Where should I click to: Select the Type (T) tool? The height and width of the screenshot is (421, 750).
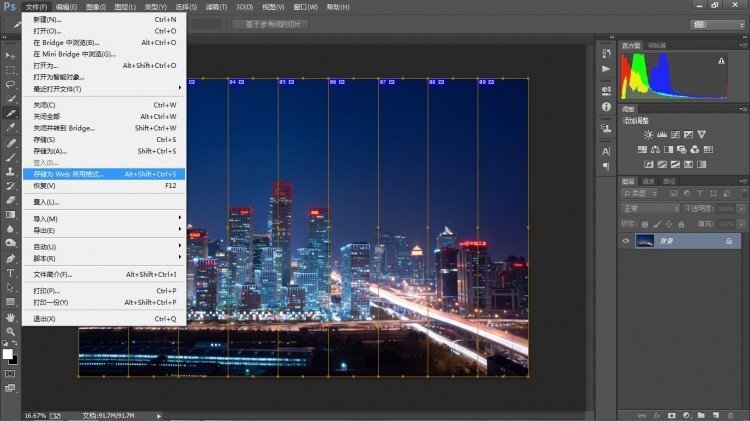tap(10, 273)
